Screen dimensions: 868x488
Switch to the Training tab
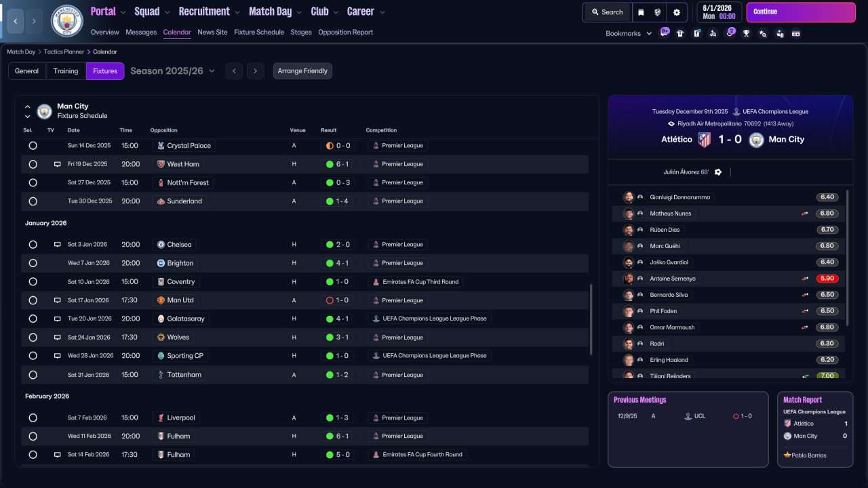(x=66, y=71)
